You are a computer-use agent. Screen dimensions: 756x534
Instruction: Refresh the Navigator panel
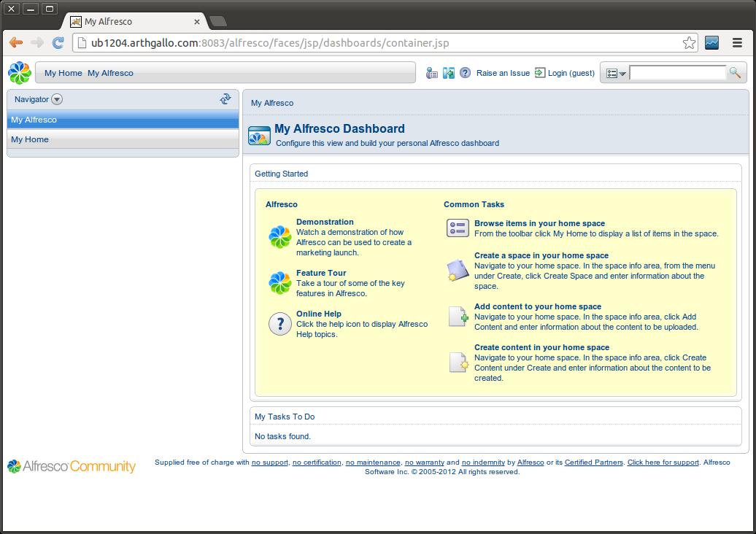tap(225, 98)
